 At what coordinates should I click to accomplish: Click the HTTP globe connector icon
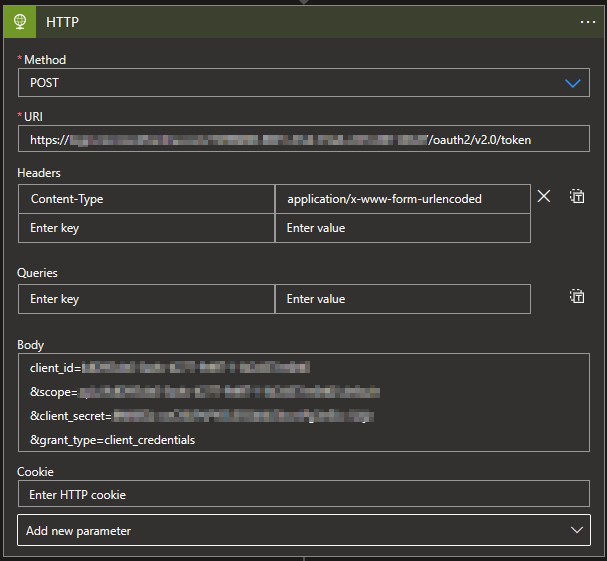pyautogui.click(x=20, y=22)
